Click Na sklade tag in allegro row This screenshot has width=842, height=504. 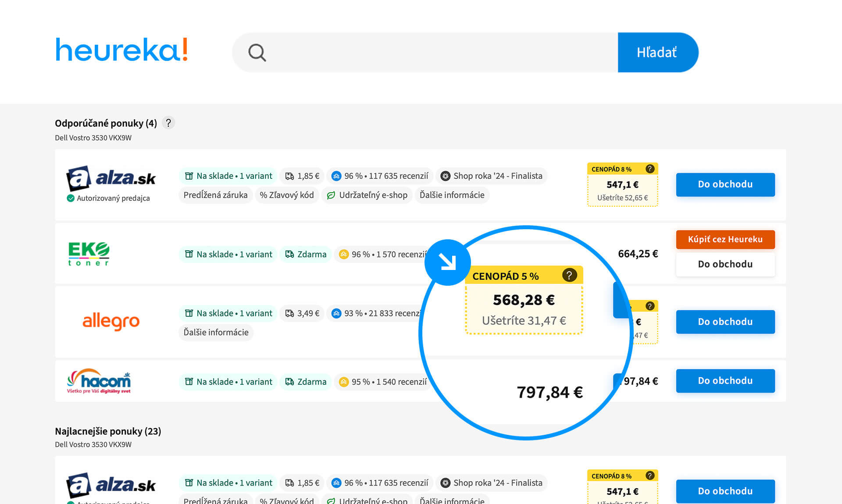[x=228, y=313]
